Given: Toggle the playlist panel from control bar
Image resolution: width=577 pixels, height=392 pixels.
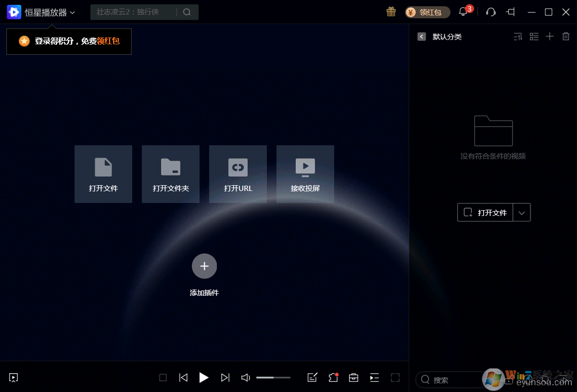Looking at the screenshot, I should (x=374, y=378).
